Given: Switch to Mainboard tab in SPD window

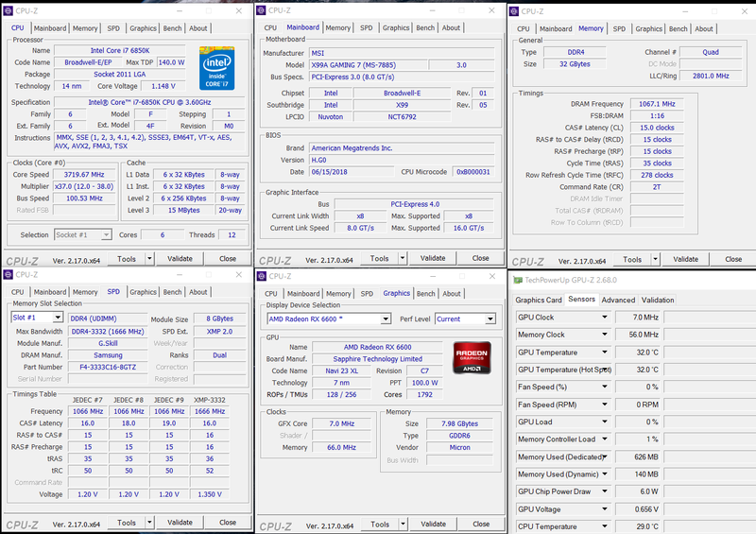Looking at the screenshot, I should [50, 292].
